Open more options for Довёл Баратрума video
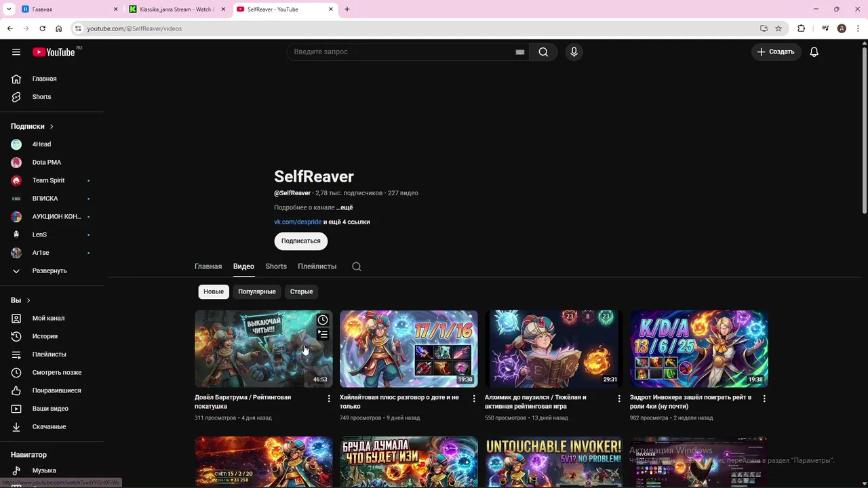 click(329, 399)
